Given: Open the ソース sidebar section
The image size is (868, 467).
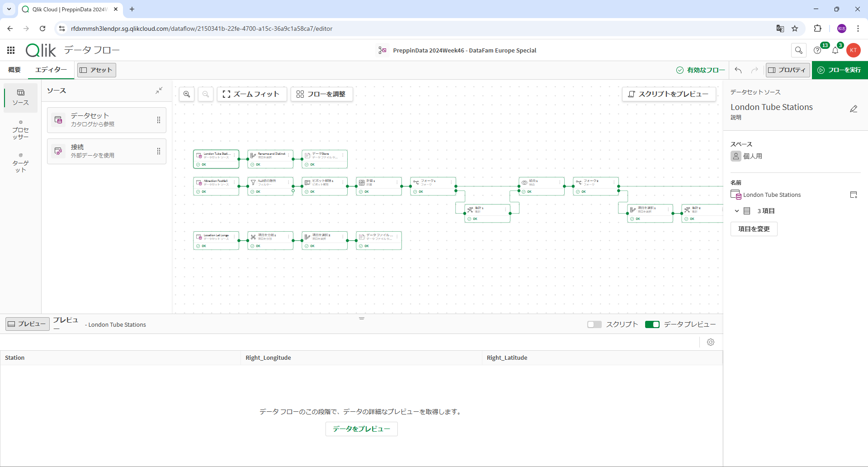Looking at the screenshot, I should pos(21,98).
